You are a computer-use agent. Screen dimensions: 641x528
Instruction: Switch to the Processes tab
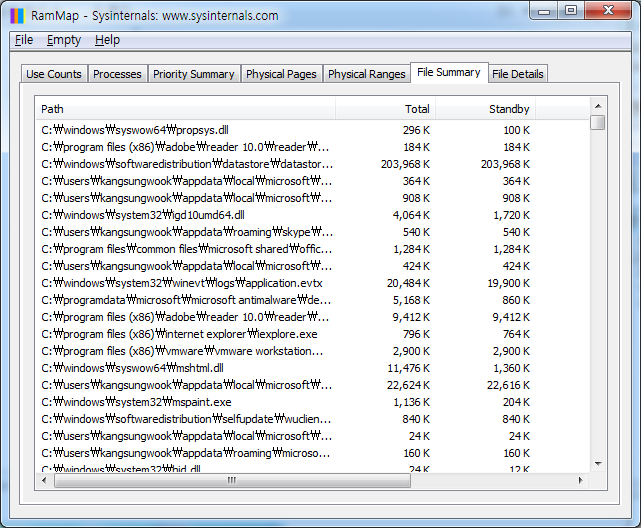pyautogui.click(x=117, y=74)
